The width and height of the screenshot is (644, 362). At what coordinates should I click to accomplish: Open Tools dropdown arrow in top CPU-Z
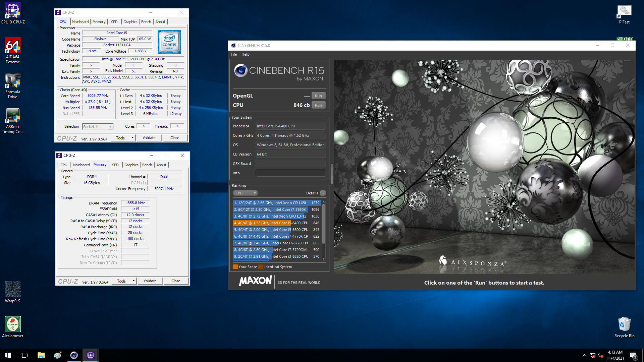[132, 138]
